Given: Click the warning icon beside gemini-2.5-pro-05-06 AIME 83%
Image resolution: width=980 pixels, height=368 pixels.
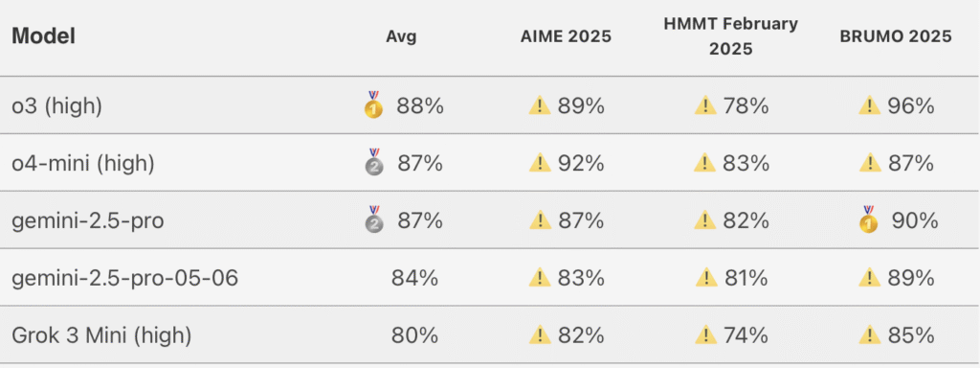Looking at the screenshot, I should point(540,278).
